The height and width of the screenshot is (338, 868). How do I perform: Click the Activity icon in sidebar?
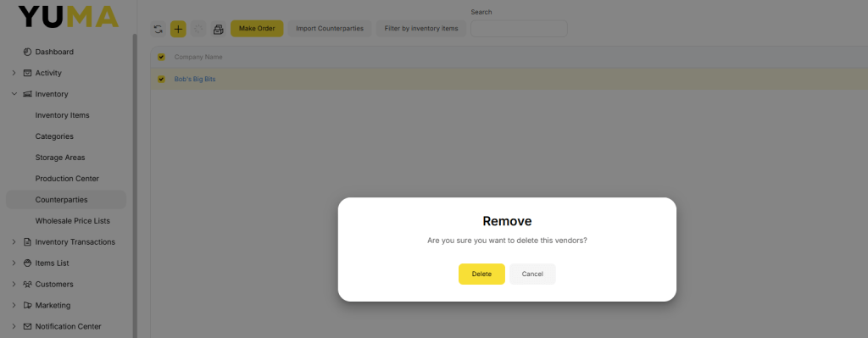click(x=27, y=73)
